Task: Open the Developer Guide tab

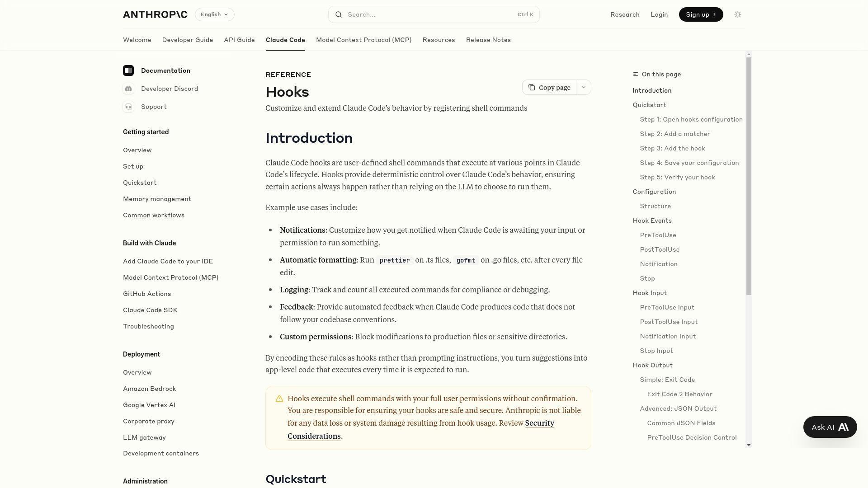Action: pos(188,40)
